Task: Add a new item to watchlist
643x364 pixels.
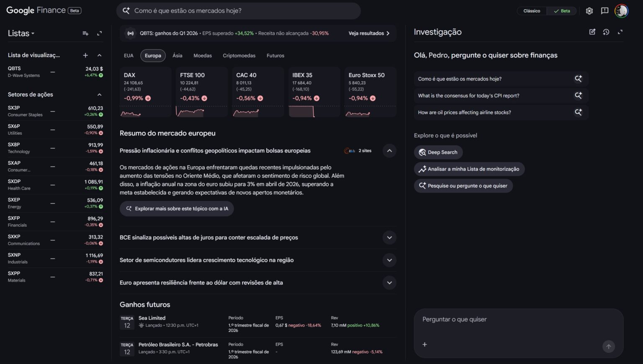Action: [85, 55]
